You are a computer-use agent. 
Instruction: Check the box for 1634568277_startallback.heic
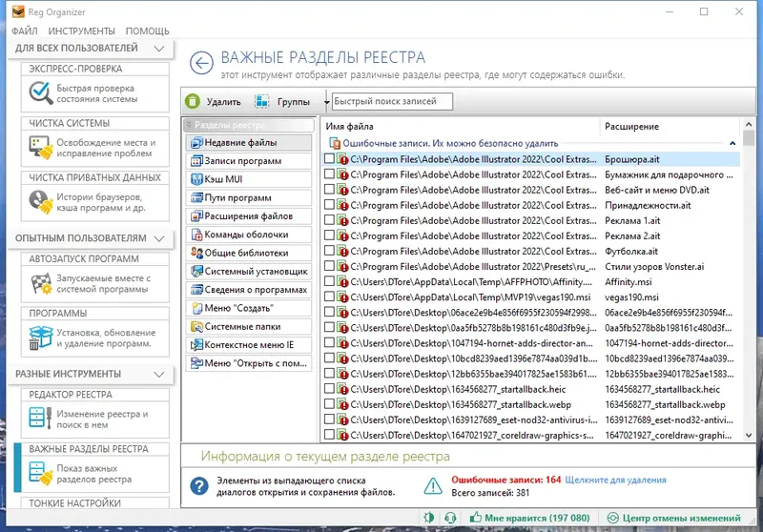[x=329, y=389]
